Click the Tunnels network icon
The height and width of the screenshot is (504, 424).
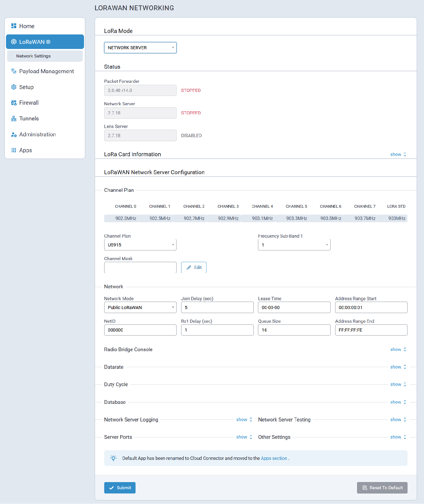(14, 119)
